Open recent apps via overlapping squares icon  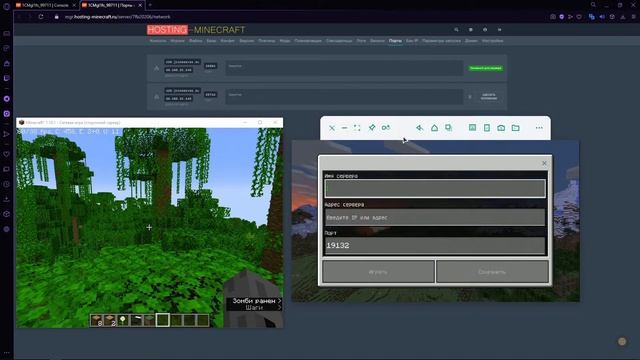coord(449,128)
